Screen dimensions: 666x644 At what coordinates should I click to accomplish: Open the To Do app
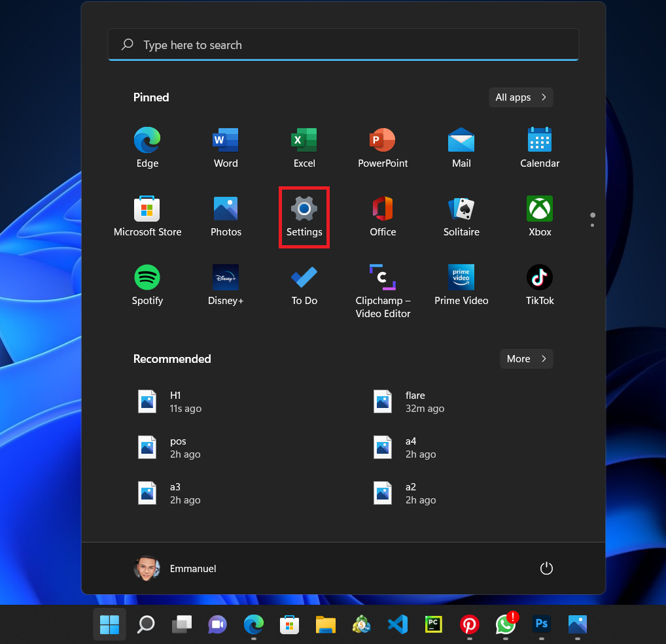(304, 285)
